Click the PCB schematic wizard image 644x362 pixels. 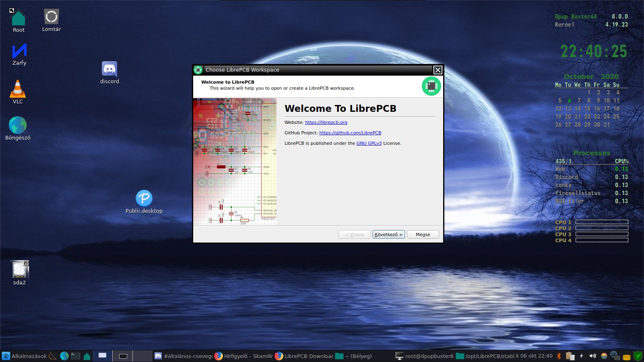click(235, 162)
